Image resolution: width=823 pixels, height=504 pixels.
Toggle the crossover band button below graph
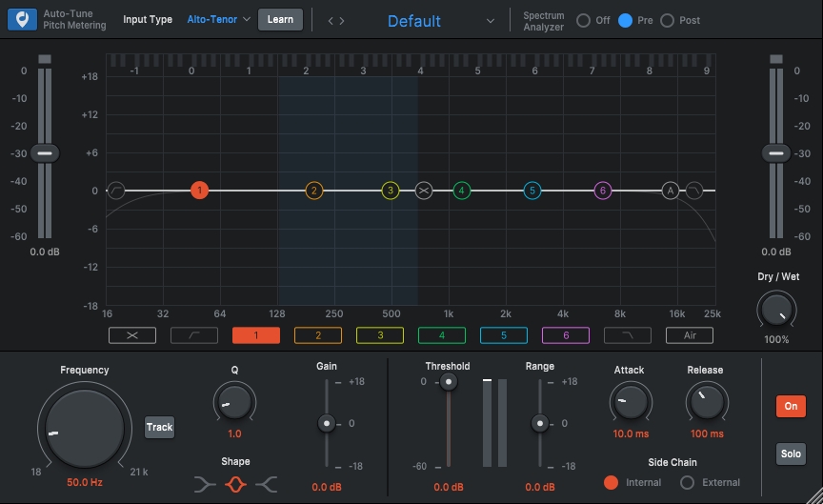click(132, 335)
